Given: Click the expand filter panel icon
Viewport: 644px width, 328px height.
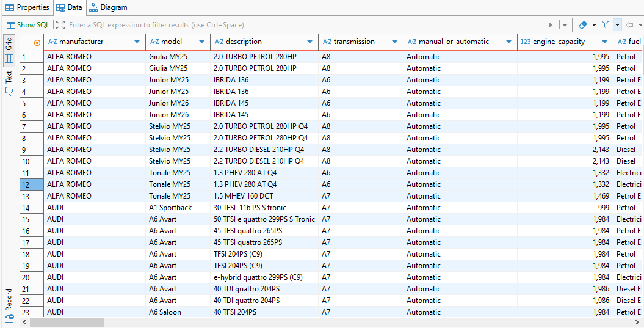Looking at the screenshot, I should tap(60, 25).
